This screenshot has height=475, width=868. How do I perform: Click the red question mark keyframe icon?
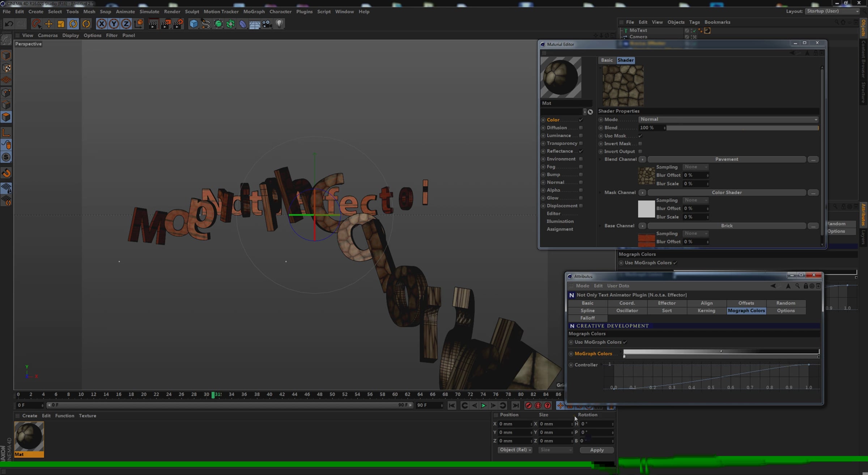point(548,406)
